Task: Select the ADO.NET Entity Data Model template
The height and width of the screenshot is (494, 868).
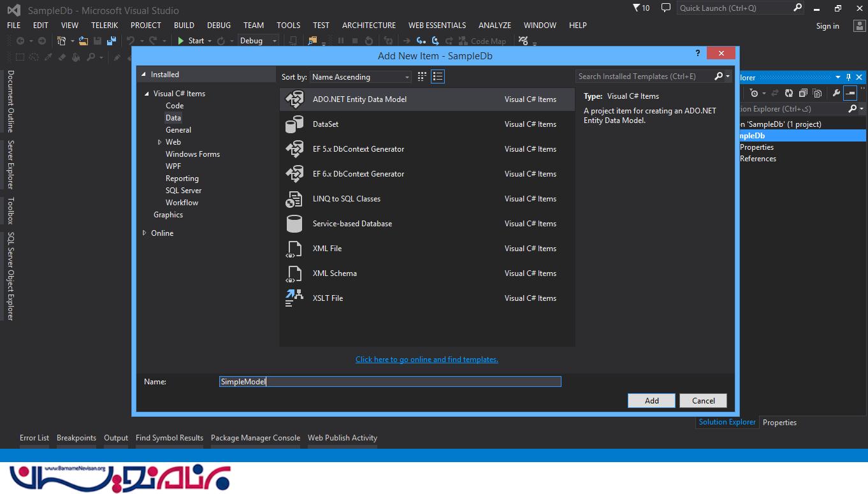Action: (359, 99)
